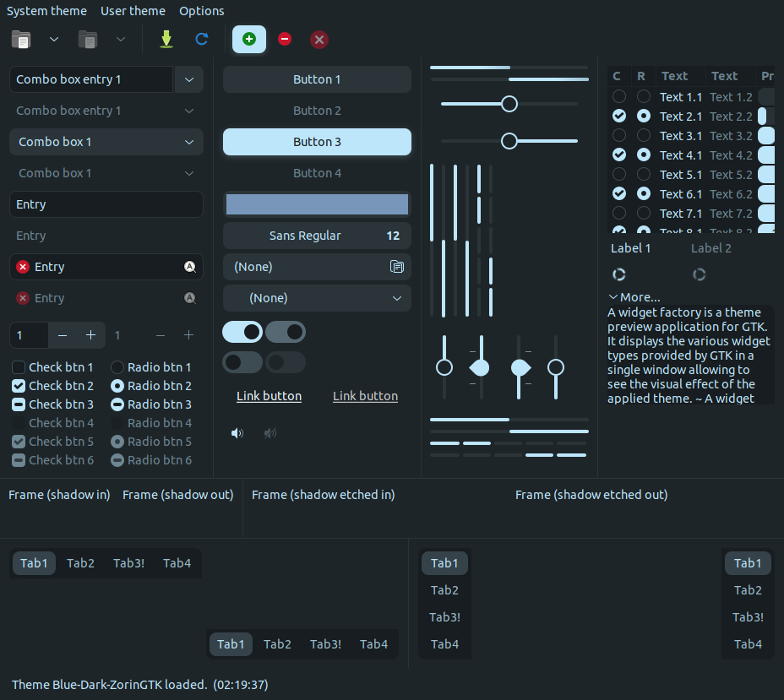The width and height of the screenshot is (784, 700).
Task: Select the radio button in the Text 3.1 row
Action: tap(644, 135)
